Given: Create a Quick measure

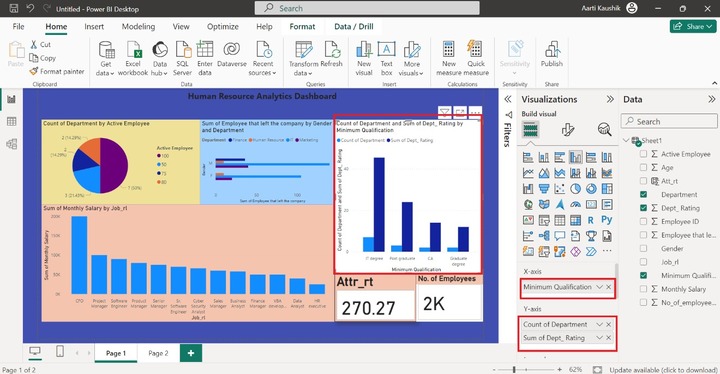Looking at the screenshot, I should coord(476,58).
